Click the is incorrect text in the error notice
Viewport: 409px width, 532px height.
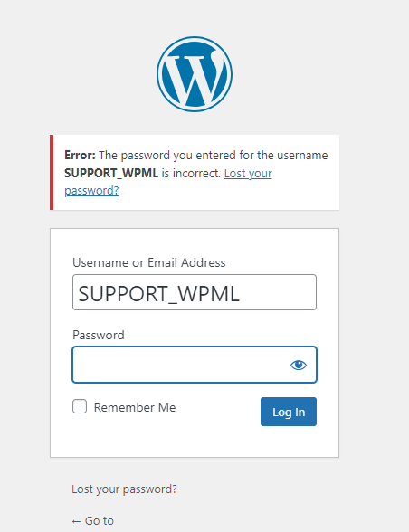pyautogui.click(x=191, y=173)
